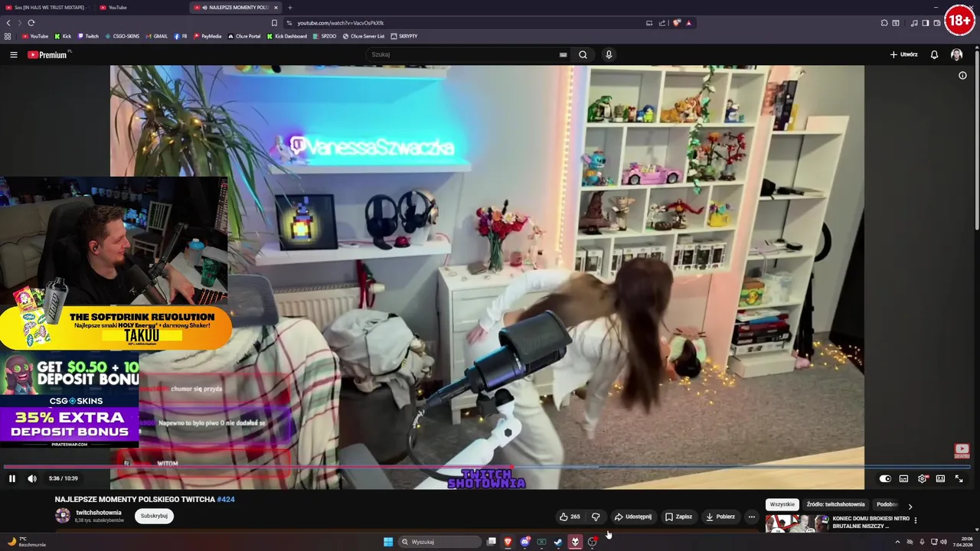Open options for KONIEC DOMU BROKIESI video
This screenshot has height=551, width=980.
click(x=915, y=520)
